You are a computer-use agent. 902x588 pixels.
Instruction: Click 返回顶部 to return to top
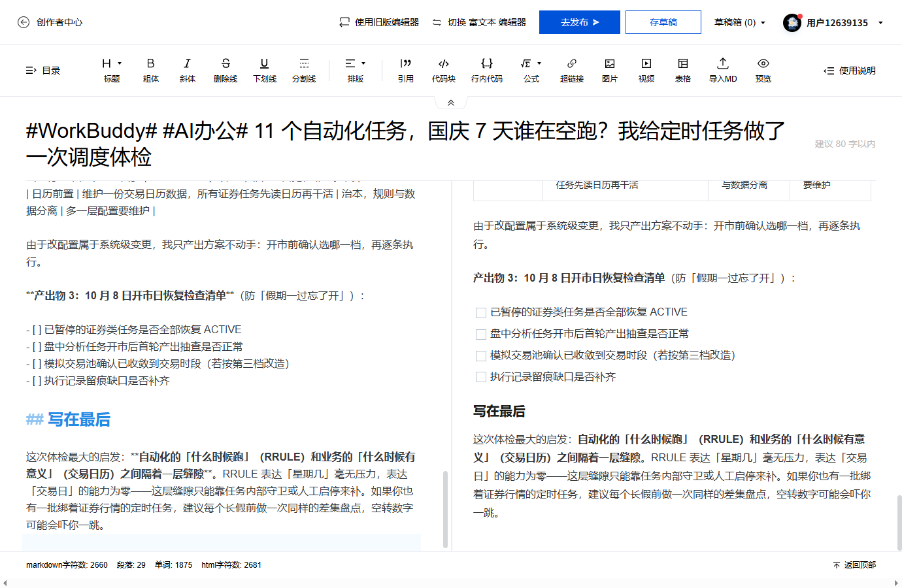[x=854, y=565]
